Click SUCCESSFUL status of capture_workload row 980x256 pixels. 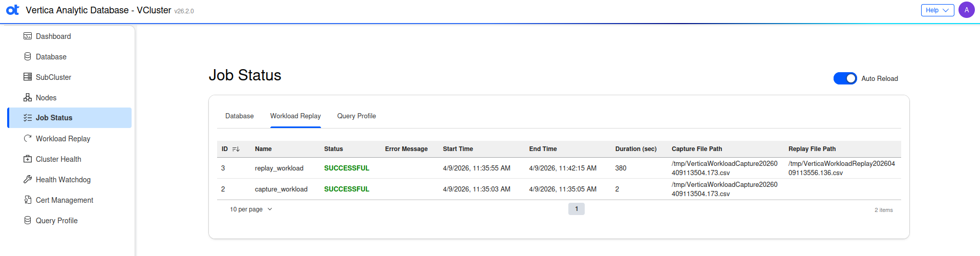pyautogui.click(x=347, y=189)
